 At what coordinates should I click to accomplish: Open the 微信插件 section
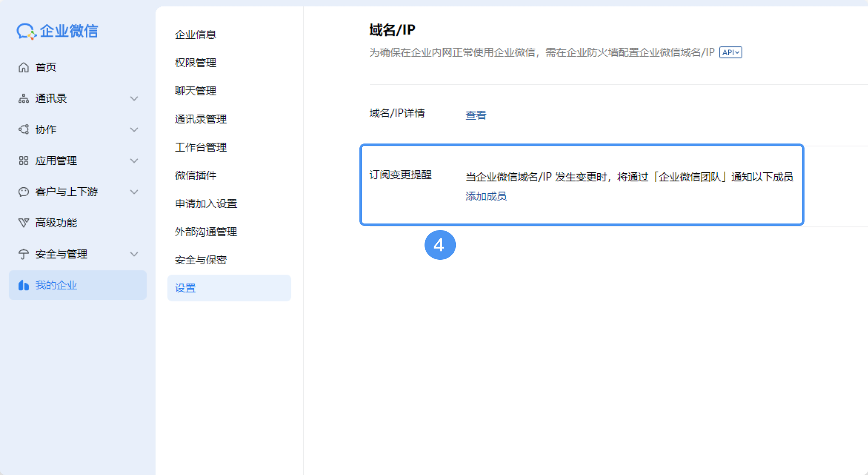(x=196, y=175)
